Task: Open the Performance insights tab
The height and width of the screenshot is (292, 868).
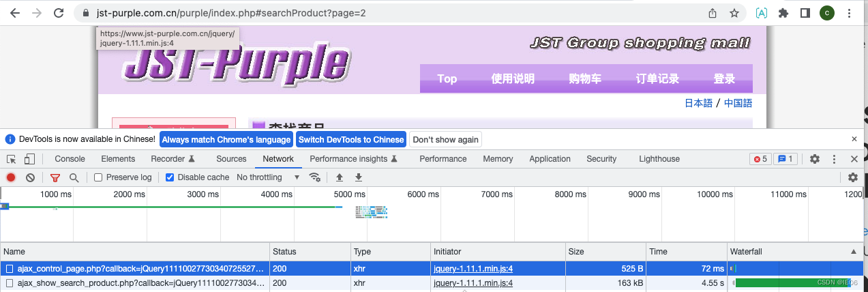Action: [353, 159]
